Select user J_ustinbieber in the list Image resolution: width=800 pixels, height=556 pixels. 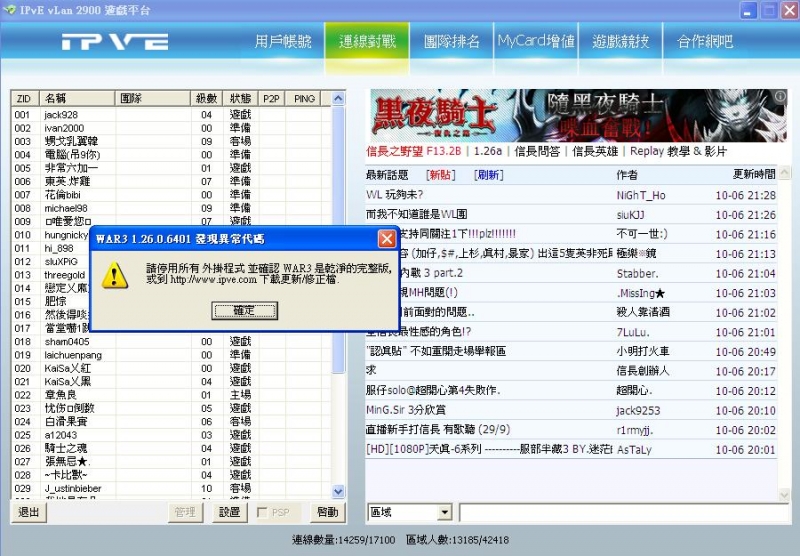pos(72,488)
